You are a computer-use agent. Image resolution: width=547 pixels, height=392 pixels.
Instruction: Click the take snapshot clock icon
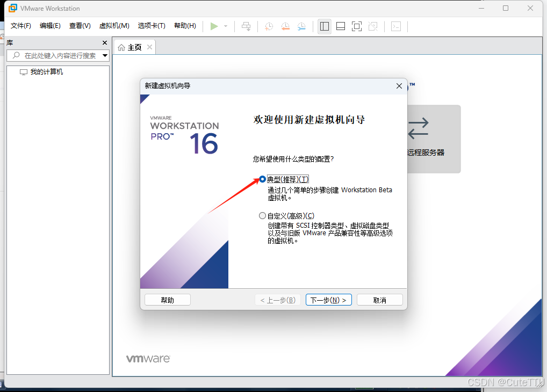pyautogui.click(x=269, y=26)
